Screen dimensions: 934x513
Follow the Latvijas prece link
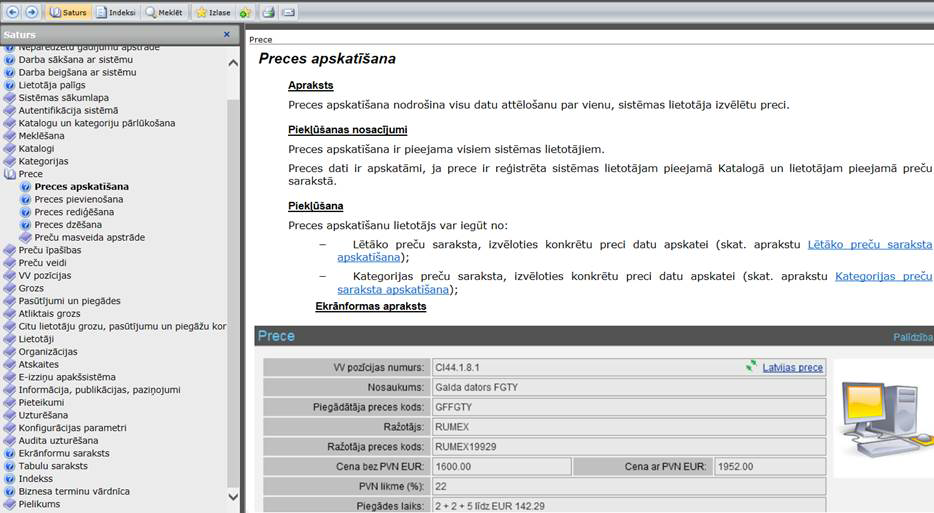click(793, 368)
